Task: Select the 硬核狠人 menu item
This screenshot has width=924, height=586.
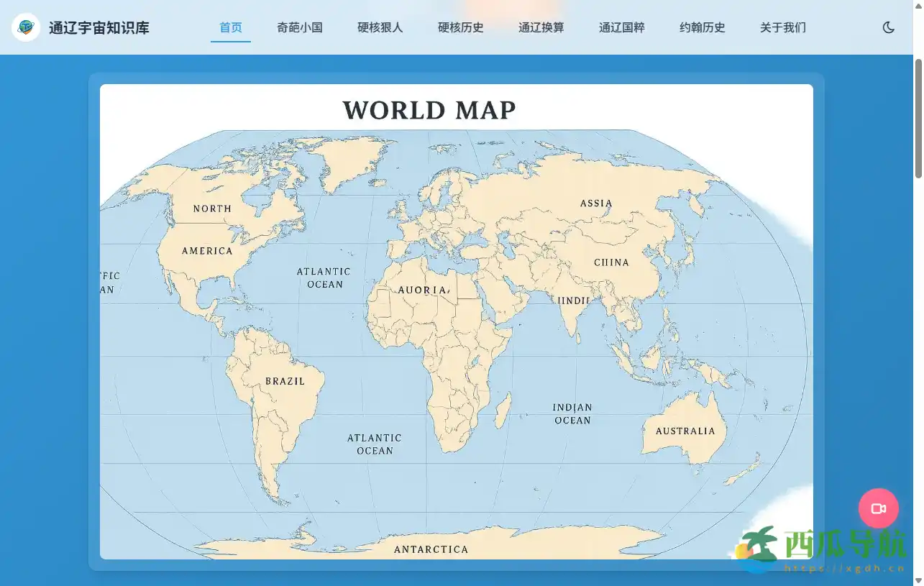Action: (380, 27)
